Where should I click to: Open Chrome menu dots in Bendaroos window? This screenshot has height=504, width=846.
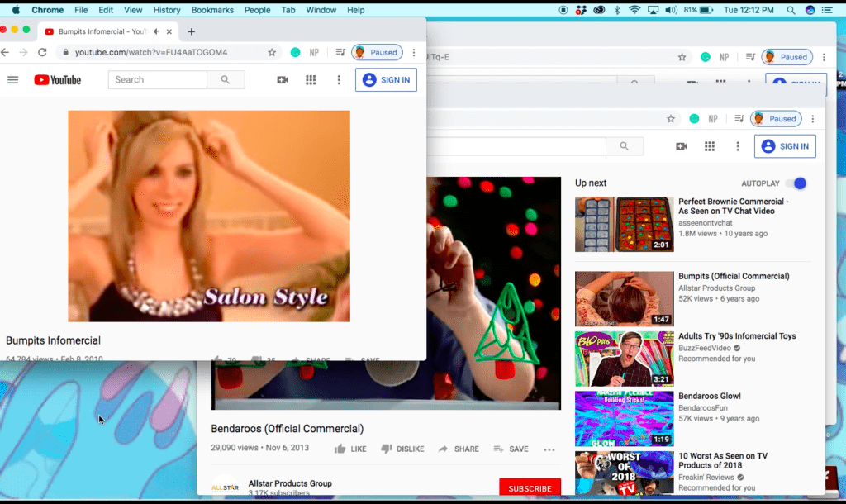tap(813, 119)
